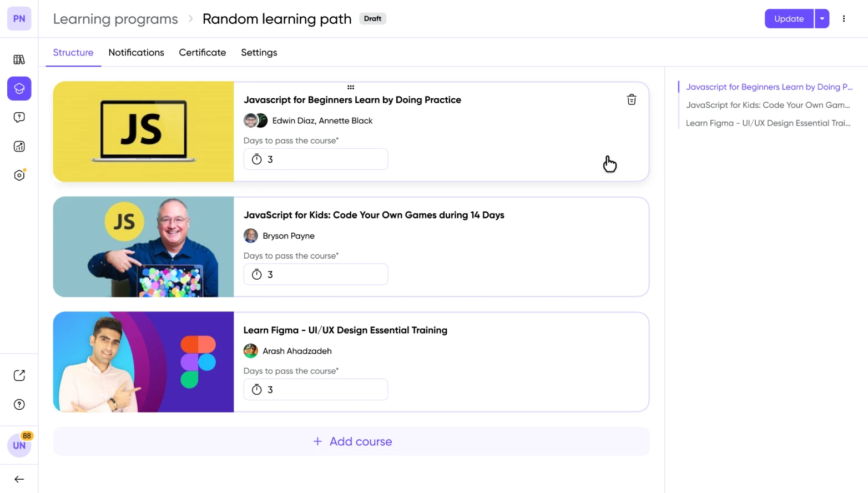Open the learning programs graduation cap icon

coord(19,88)
